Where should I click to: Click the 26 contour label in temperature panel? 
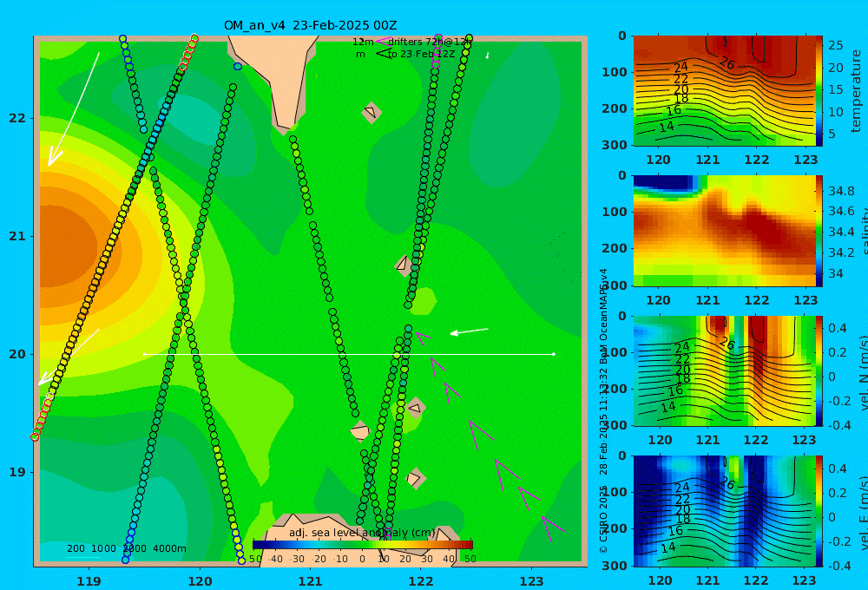(x=727, y=63)
